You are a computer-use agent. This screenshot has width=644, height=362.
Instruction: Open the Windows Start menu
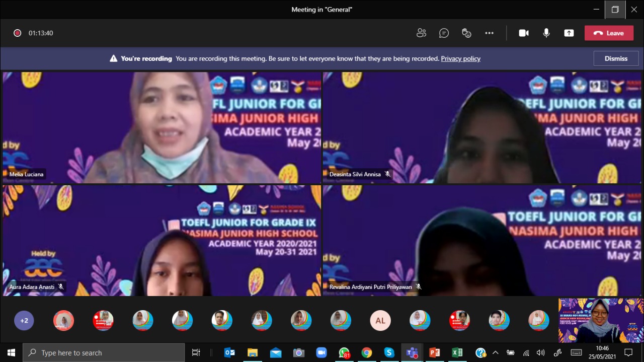point(11,353)
